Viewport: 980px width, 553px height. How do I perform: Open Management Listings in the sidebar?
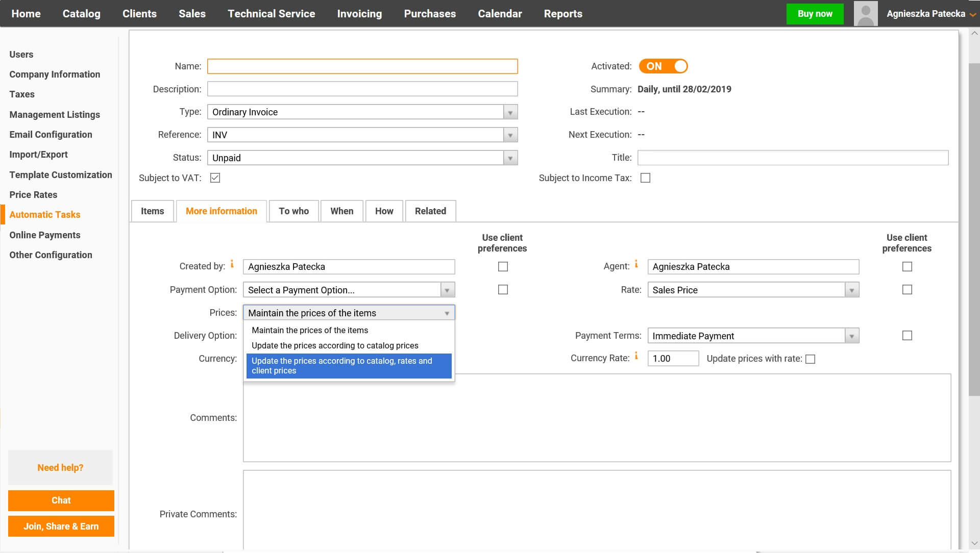click(55, 115)
